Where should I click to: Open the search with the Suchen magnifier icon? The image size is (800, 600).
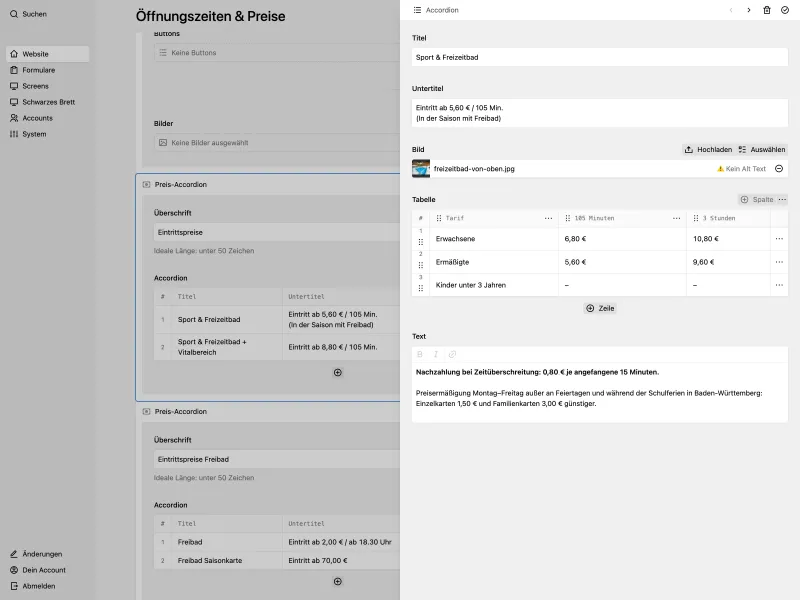[12, 14]
